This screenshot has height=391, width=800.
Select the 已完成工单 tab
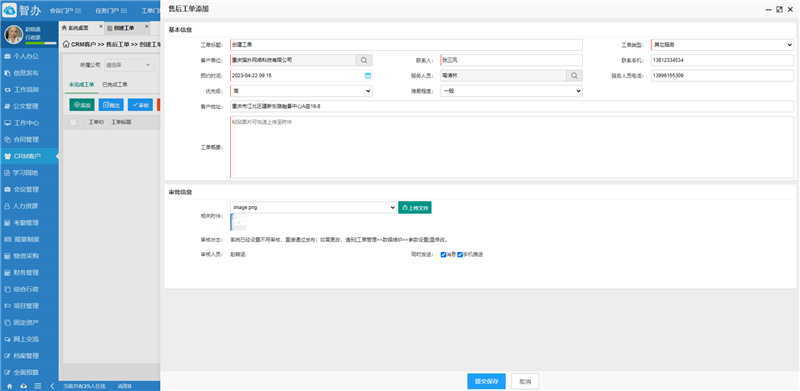pyautogui.click(x=115, y=84)
